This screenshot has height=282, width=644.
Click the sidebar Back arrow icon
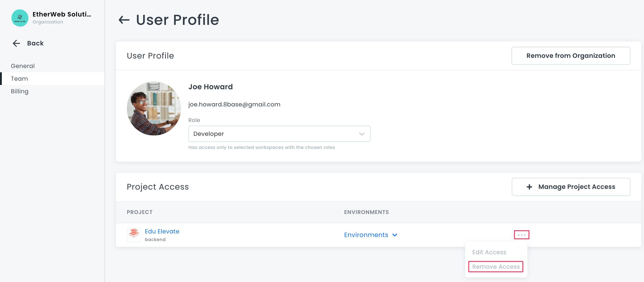click(x=16, y=43)
